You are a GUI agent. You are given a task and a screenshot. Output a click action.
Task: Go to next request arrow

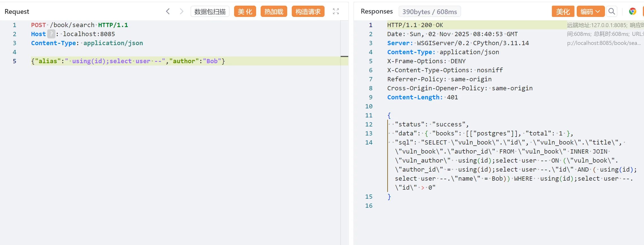tap(181, 11)
